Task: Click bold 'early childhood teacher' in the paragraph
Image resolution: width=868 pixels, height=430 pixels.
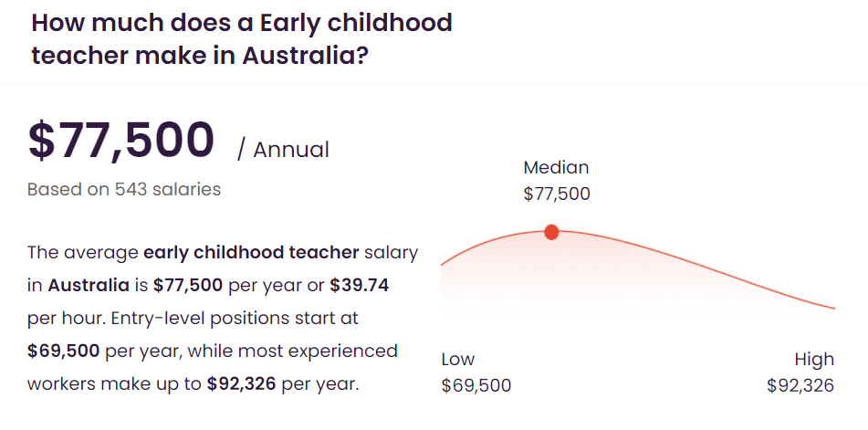Action: pos(251,252)
